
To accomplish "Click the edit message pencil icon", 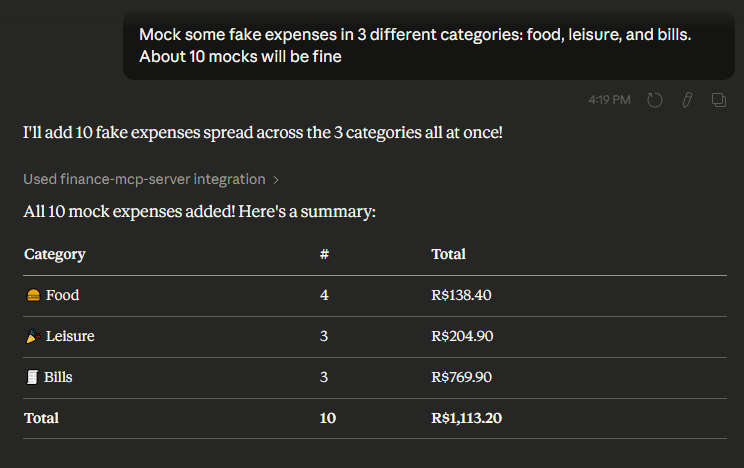I will [x=687, y=100].
